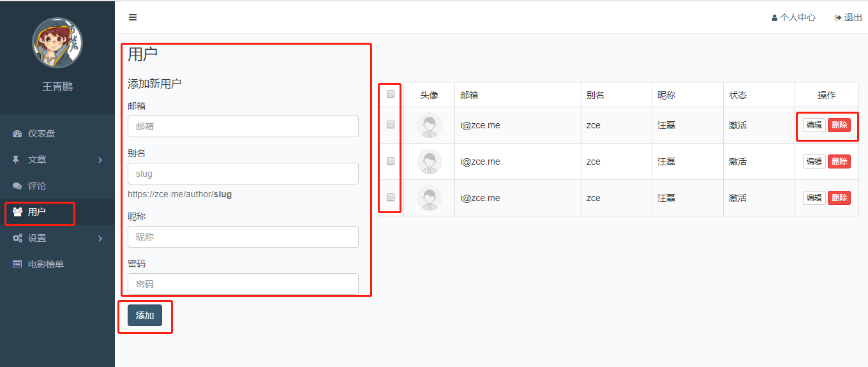Viewport: 868px width, 367px height.
Task: Check the first user row checkbox
Action: click(x=391, y=124)
